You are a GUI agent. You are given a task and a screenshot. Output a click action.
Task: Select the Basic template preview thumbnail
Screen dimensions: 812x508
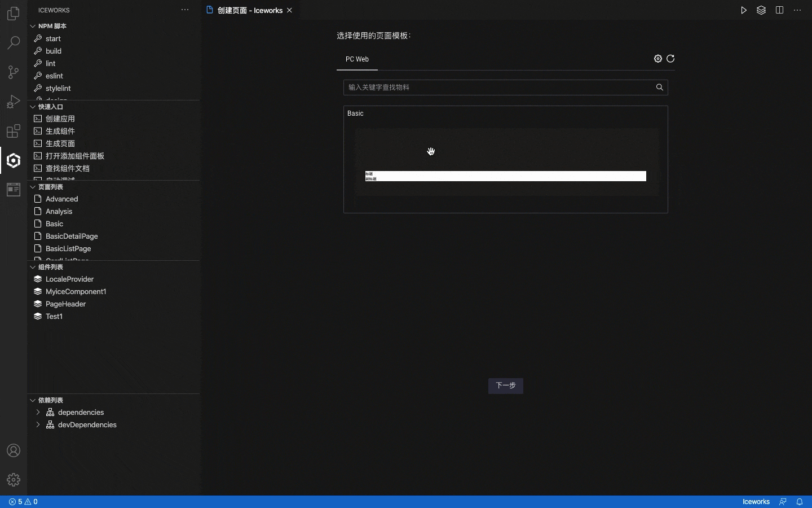tap(507, 162)
